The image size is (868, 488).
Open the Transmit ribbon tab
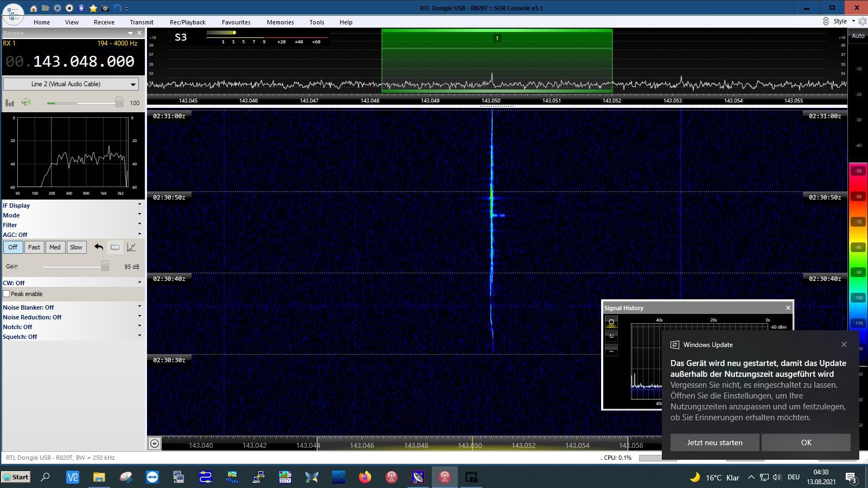click(x=142, y=22)
